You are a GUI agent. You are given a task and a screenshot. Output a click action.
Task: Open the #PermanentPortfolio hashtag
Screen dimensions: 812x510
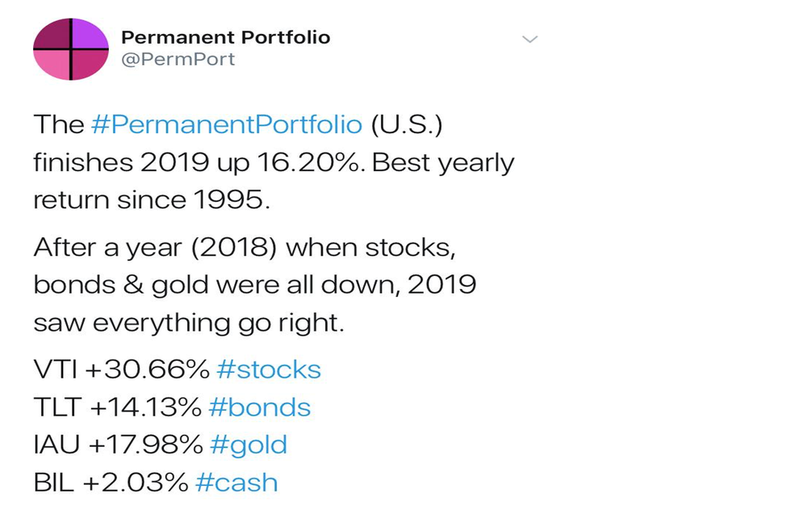pos(226,124)
